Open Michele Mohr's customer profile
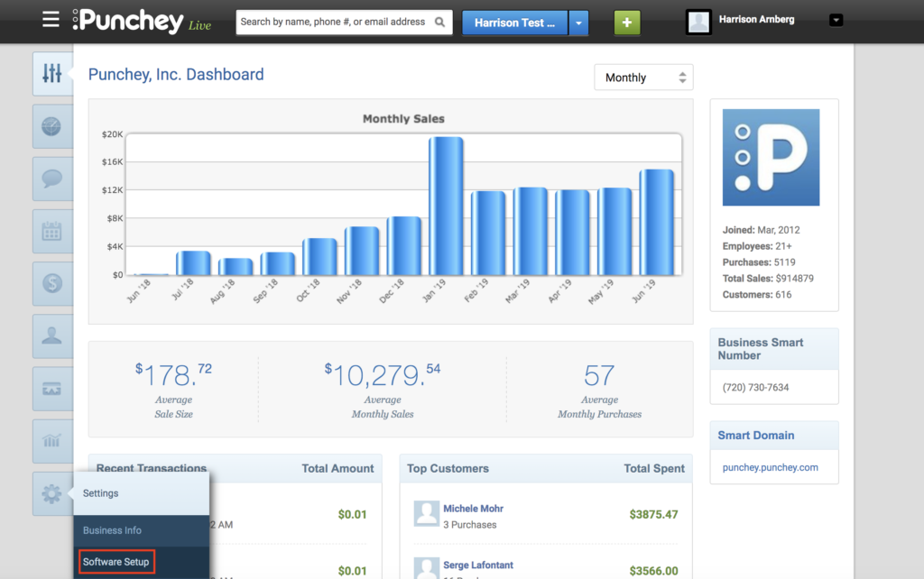924x579 pixels. pos(473,509)
